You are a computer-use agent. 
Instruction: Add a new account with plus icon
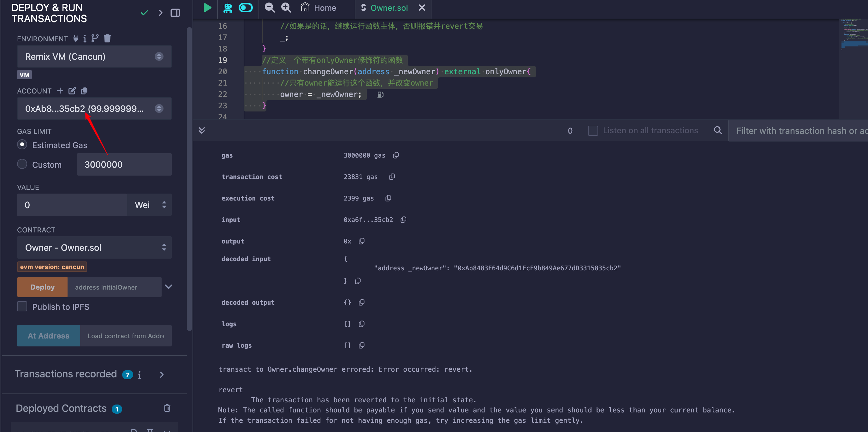pos(60,91)
